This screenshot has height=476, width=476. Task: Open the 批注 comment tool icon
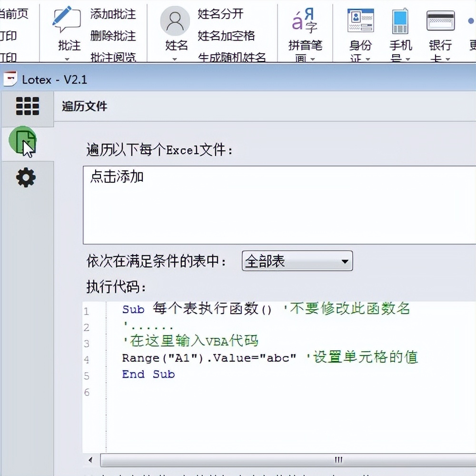click(67, 20)
